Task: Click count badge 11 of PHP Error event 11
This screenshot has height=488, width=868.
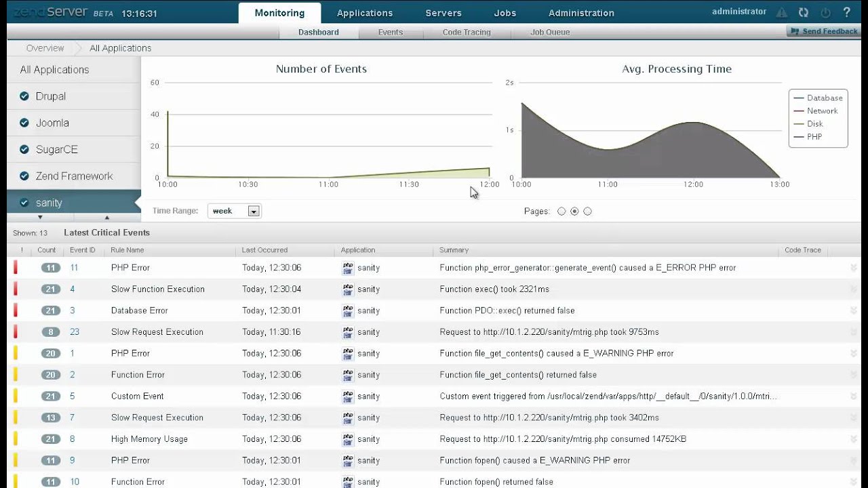Action: [x=51, y=268]
